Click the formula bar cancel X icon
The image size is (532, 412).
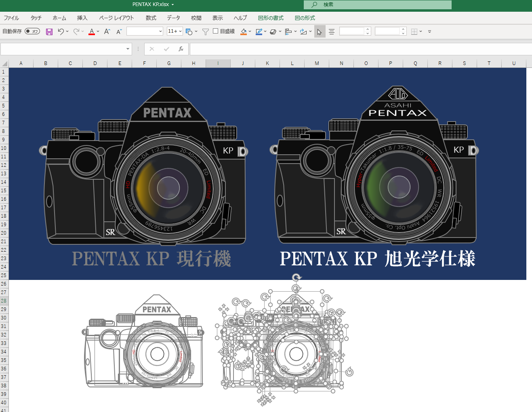point(152,49)
